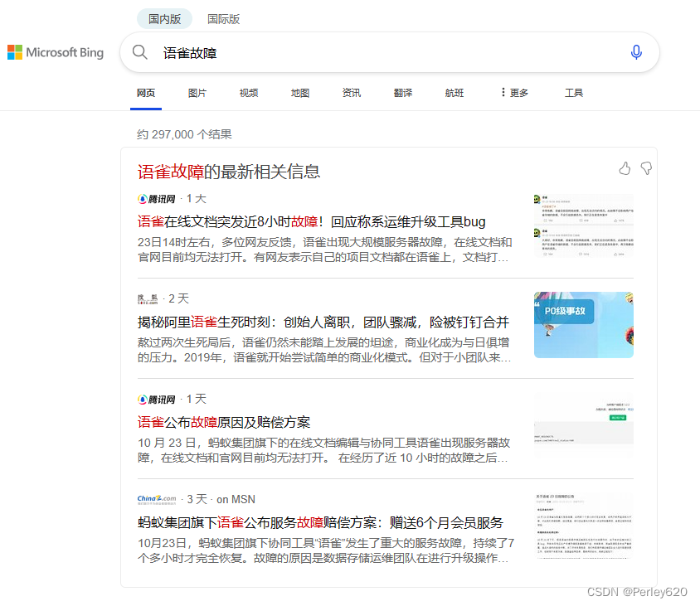Open thumbnail beside 语雀公布故障原因 article
The height and width of the screenshot is (606, 700).
[x=584, y=425]
